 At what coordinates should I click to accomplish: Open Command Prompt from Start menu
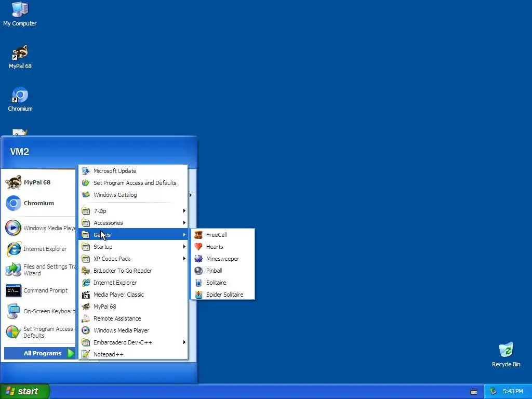click(39, 290)
